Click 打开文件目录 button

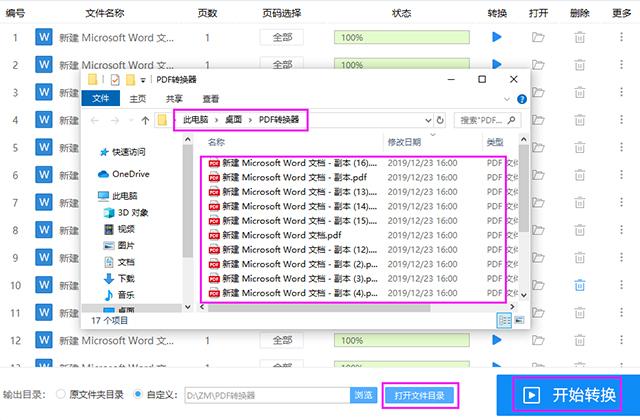point(419,395)
